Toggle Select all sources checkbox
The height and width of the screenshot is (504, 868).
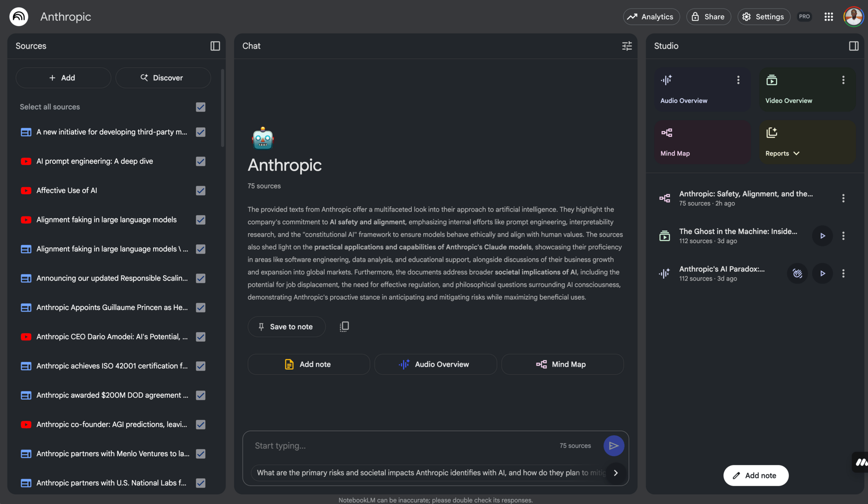pos(201,107)
